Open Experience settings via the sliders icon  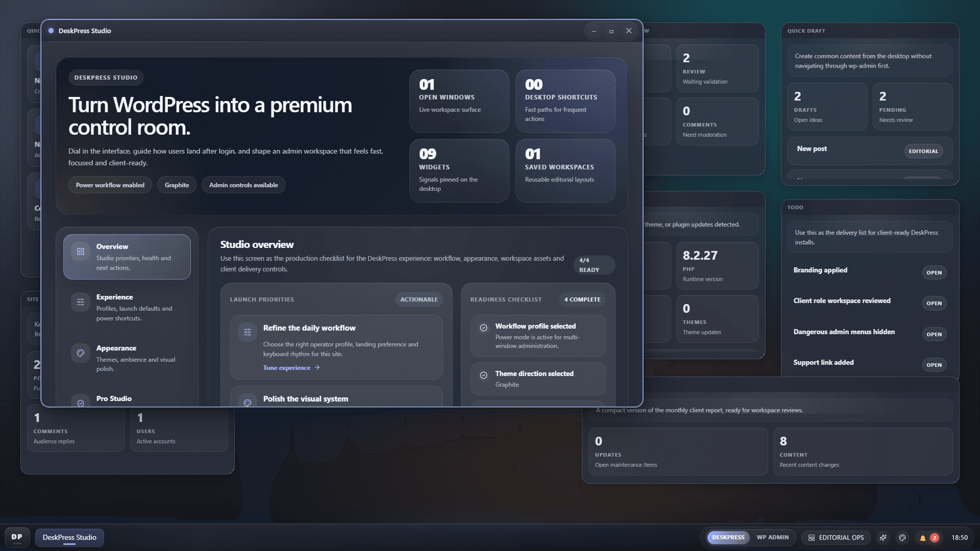80,302
